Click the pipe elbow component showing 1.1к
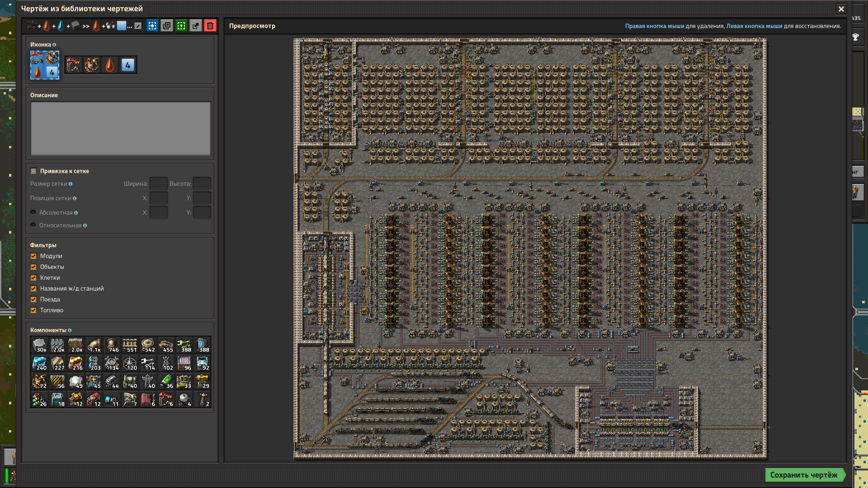The width and height of the screenshot is (868, 488). [x=94, y=345]
